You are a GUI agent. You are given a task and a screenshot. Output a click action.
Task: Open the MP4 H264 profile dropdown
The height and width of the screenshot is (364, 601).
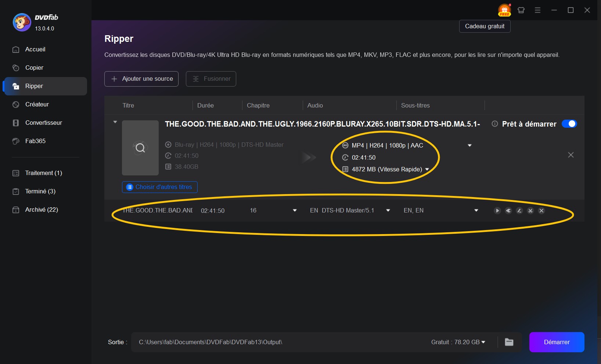[469, 146]
